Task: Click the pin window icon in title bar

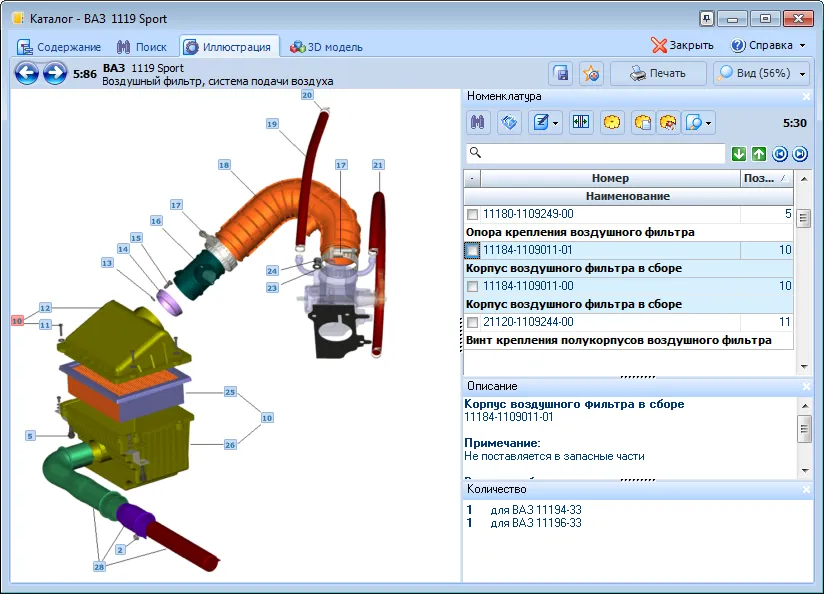Action: tap(706, 18)
